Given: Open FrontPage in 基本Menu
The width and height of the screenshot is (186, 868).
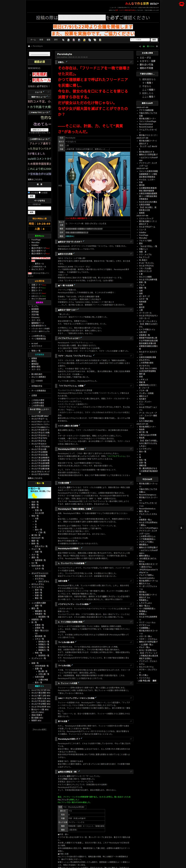Looking at the screenshot, I should tap(36, 240).
